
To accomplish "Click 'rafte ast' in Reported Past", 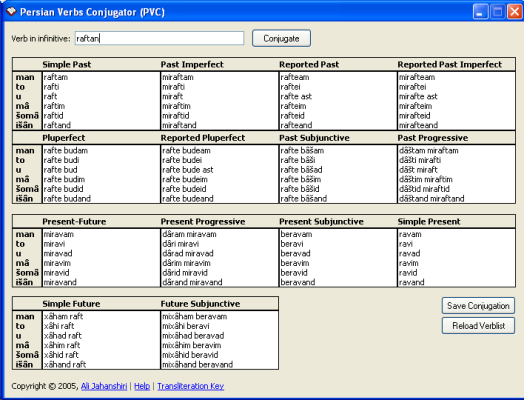I will click(296, 97).
